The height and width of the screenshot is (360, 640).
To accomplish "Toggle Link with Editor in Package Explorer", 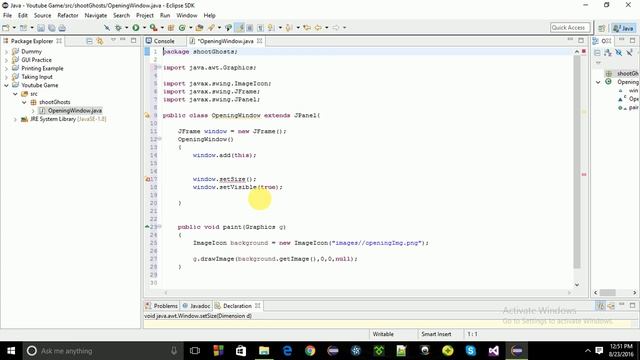I will tap(100, 41).
